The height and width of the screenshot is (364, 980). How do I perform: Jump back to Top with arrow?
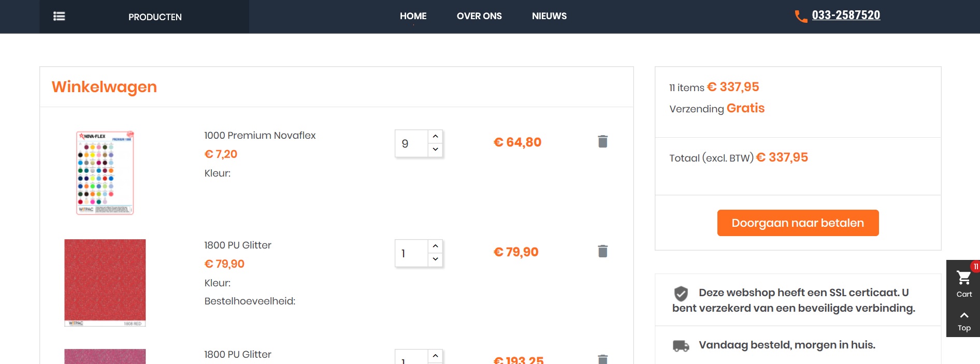coord(964,321)
